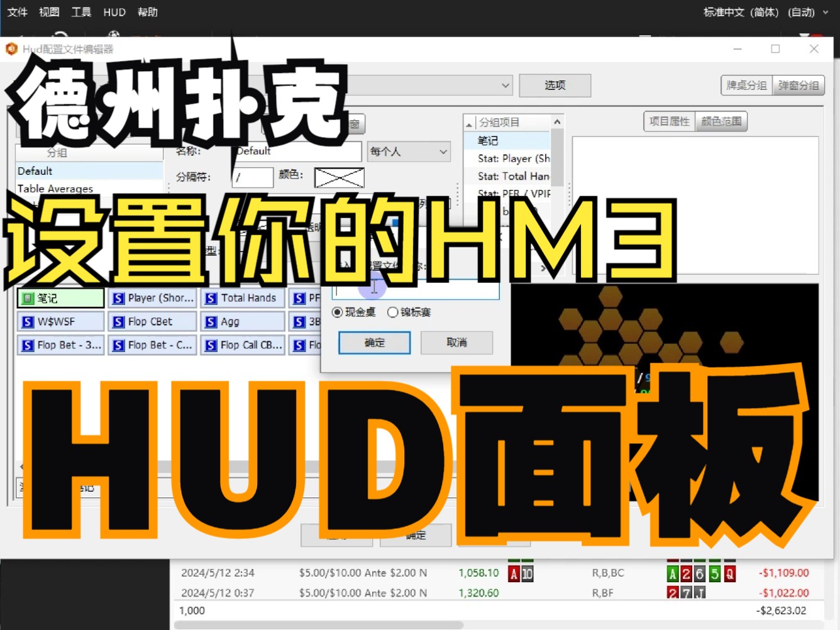The height and width of the screenshot is (630, 840).
Task: Click the S icon of Flop Bet - 3...
Action: (x=28, y=345)
